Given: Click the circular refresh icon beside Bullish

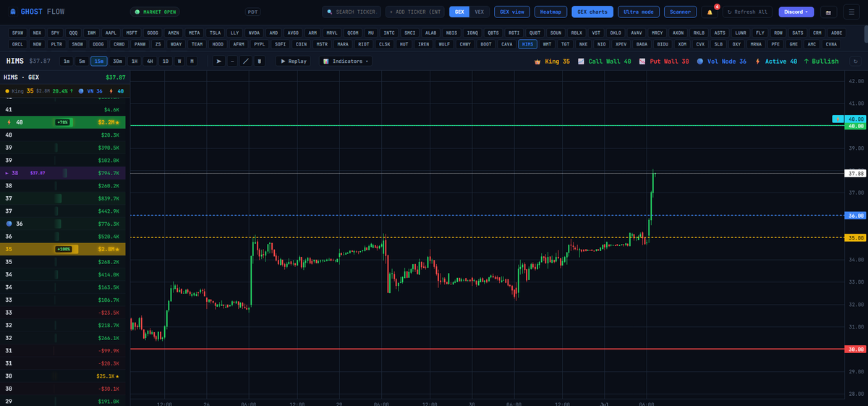Looking at the screenshot, I should (855, 62).
